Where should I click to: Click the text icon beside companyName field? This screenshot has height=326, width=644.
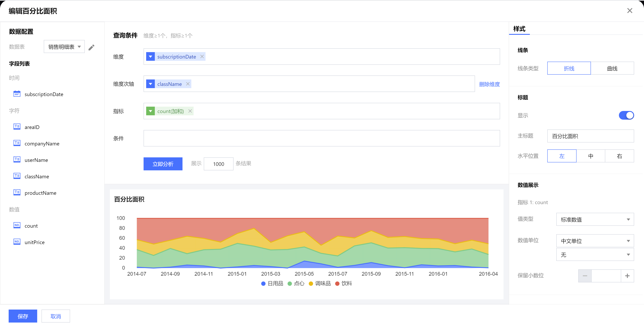[x=17, y=143]
